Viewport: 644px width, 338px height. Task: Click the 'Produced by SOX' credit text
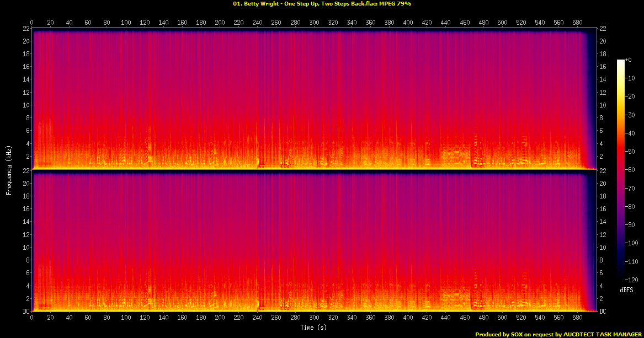pos(558,334)
